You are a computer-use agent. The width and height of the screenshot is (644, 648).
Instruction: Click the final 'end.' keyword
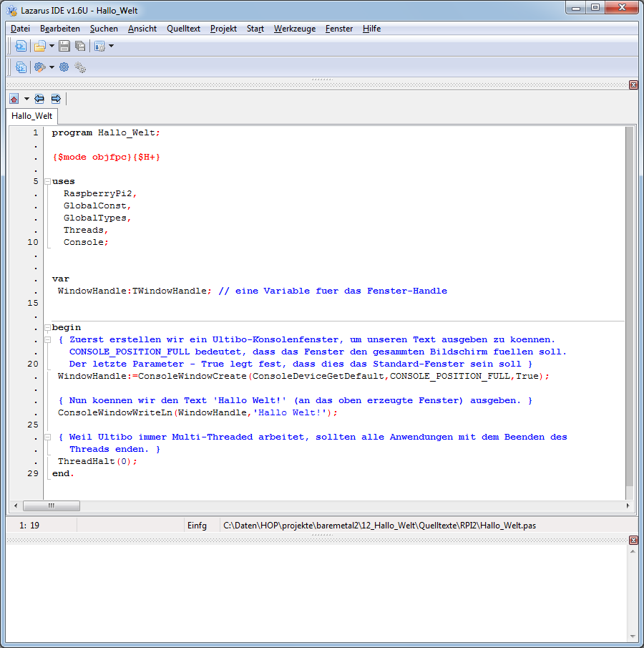[63, 473]
